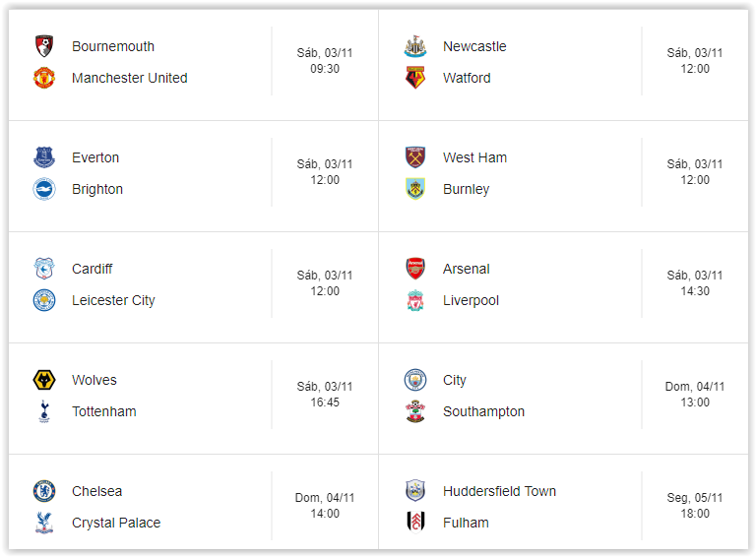Open the Leicester City team name

(113, 300)
